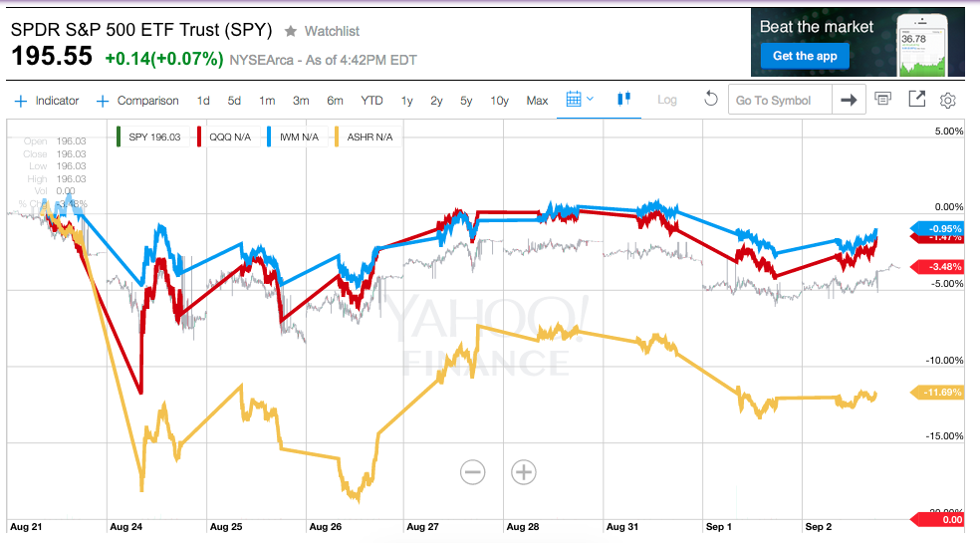This screenshot has width=980, height=543.
Task: Open chart in full screen pop-out
Action: [x=917, y=99]
